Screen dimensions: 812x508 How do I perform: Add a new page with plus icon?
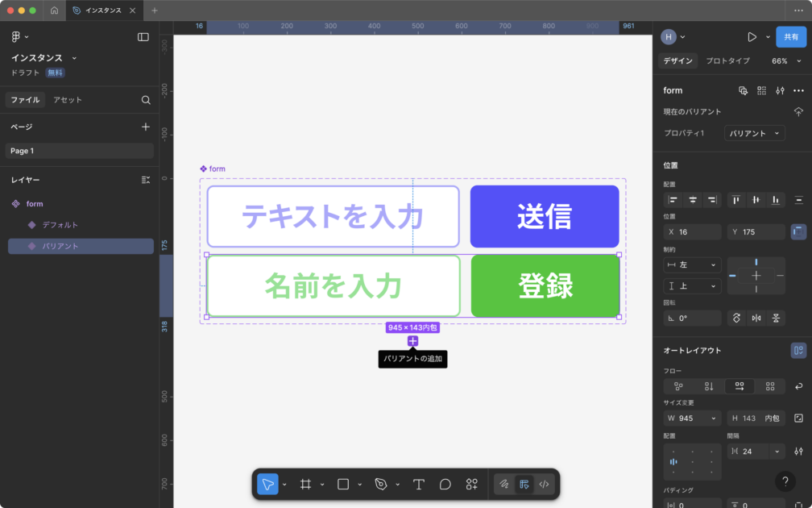tap(146, 127)
